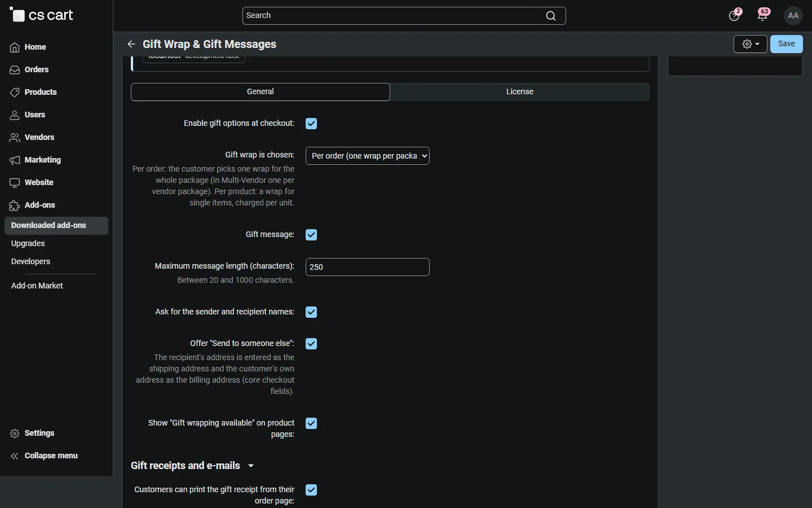
Task: Collapse the sidebar menu
Action: pyautogui.click(x=44, y=456)
